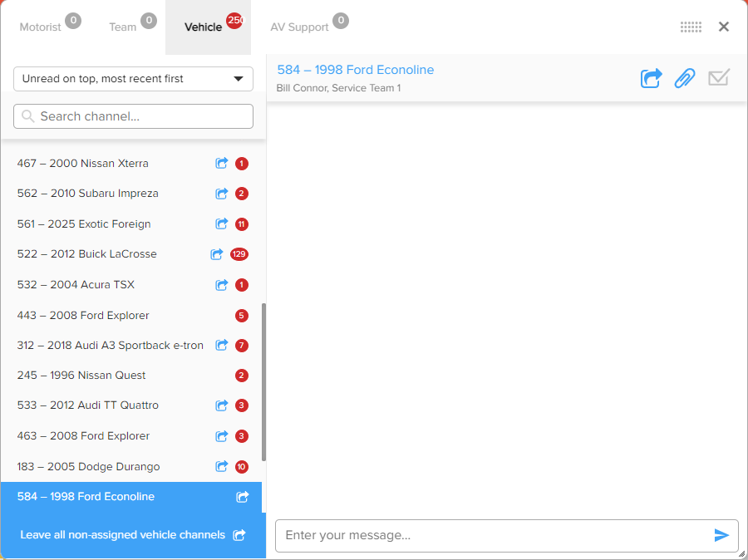
Task: Leave the 463 – 2008 Ford Explorer channel
Action: [x=221, y=435]
